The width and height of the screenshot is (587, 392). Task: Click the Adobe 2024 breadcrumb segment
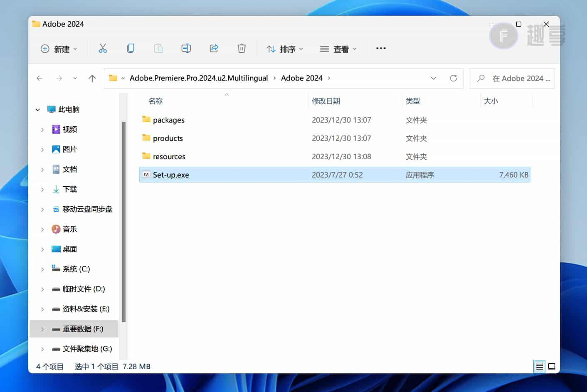302,78
